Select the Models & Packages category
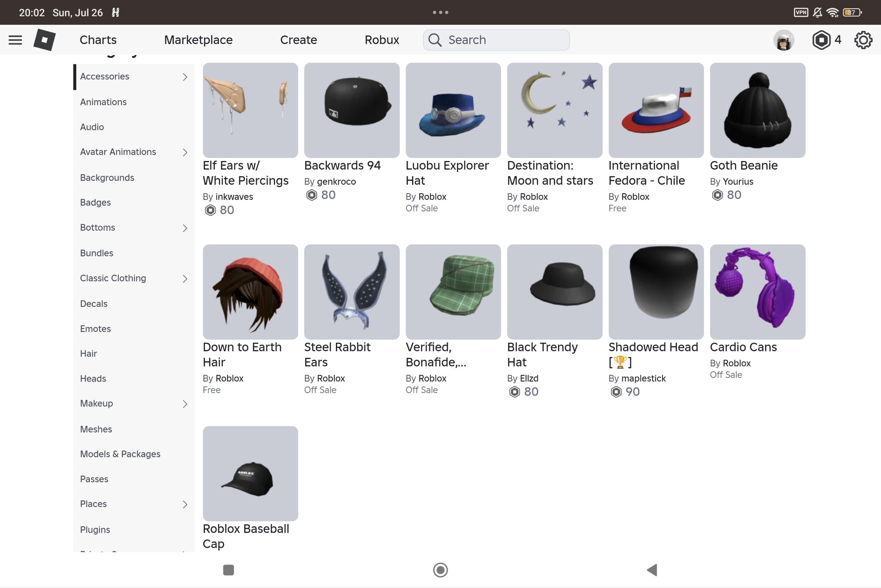This screenshot has height=588, width=881. 120,454
